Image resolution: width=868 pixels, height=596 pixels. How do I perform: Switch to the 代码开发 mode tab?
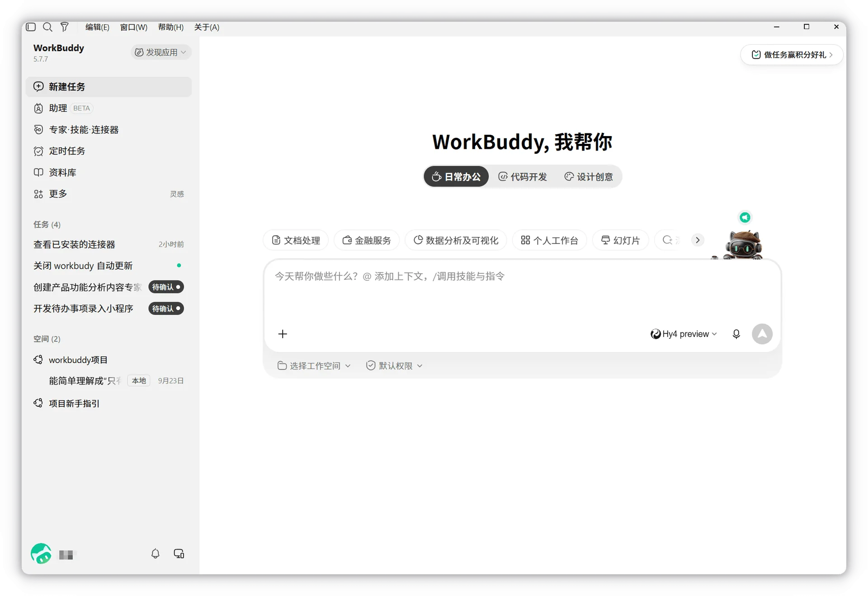click(523, 176)
